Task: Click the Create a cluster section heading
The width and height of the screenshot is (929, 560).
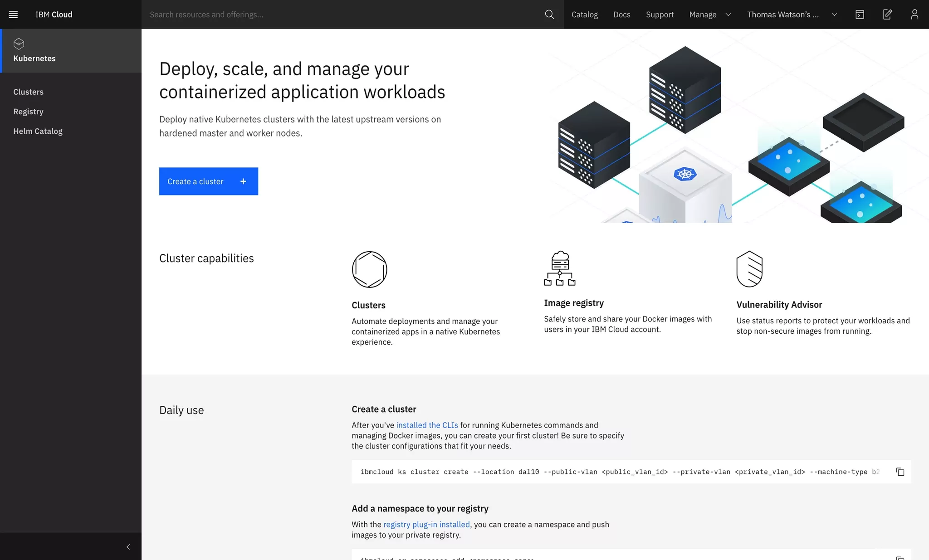Action: pos(384,409)
